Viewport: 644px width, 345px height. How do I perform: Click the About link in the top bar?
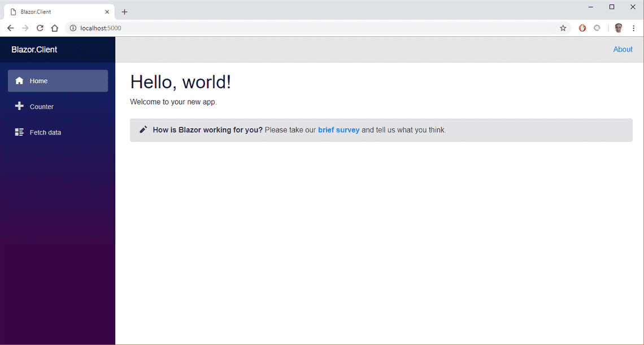click(623, 49)
